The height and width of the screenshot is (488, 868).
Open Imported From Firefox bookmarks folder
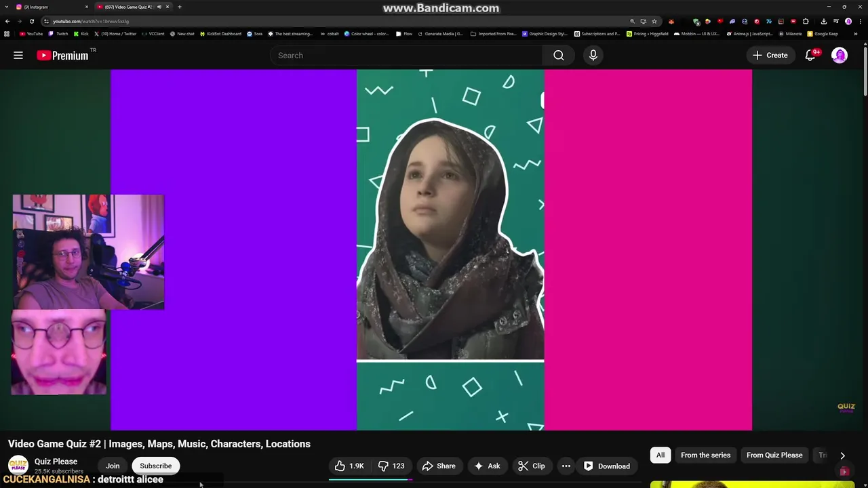[x=493, y=34]
